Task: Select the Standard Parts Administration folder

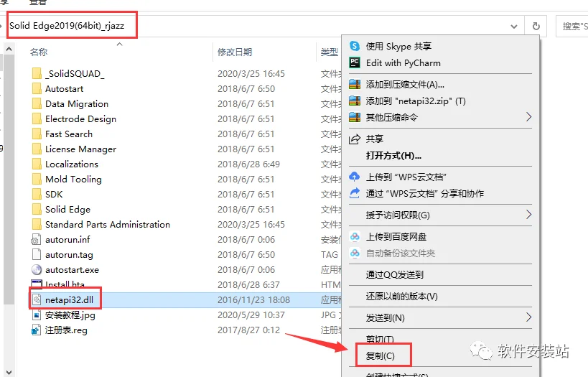Action: coord(108,224)
